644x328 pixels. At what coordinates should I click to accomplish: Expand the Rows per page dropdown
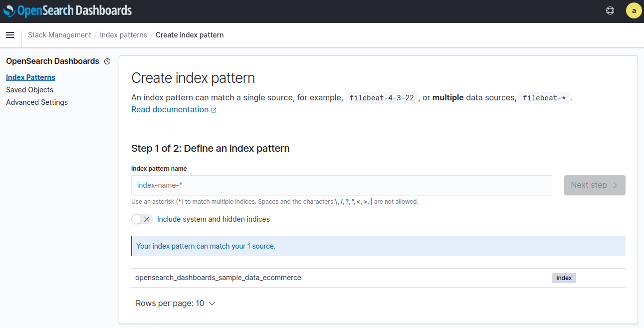point(176,303)
